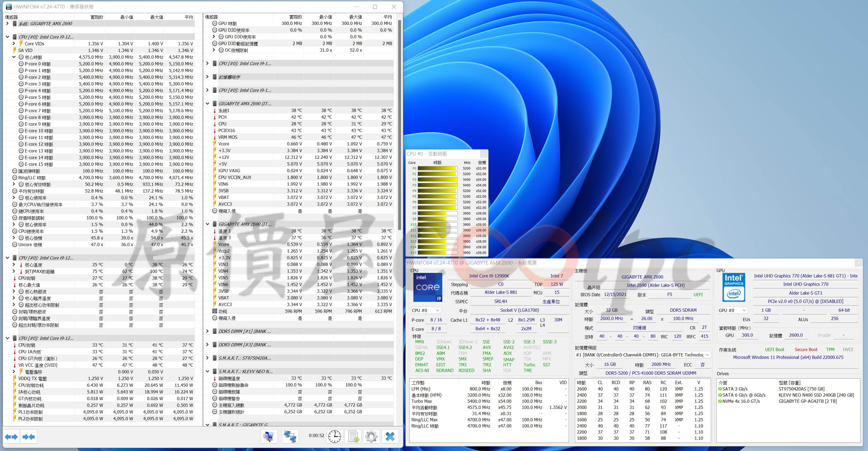
Task: Open sensor settings gear icon
Action: pyautogui.click(x=371, y=437)
